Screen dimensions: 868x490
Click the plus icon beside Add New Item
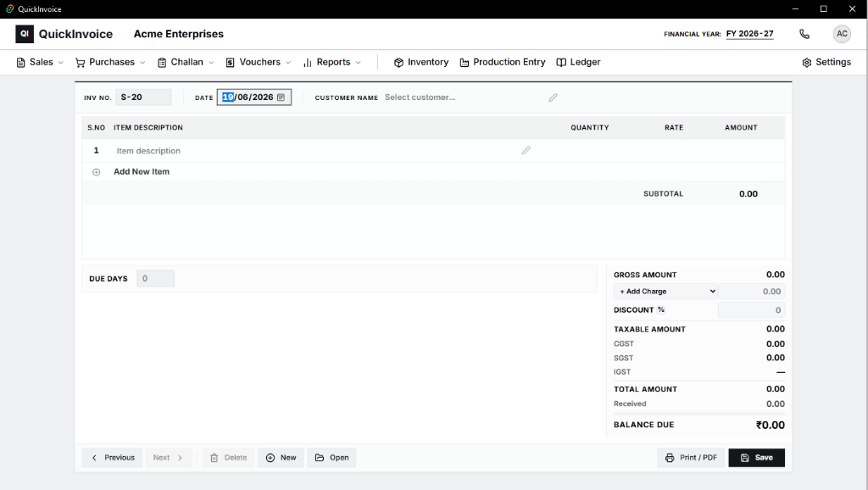click(97, 172)
